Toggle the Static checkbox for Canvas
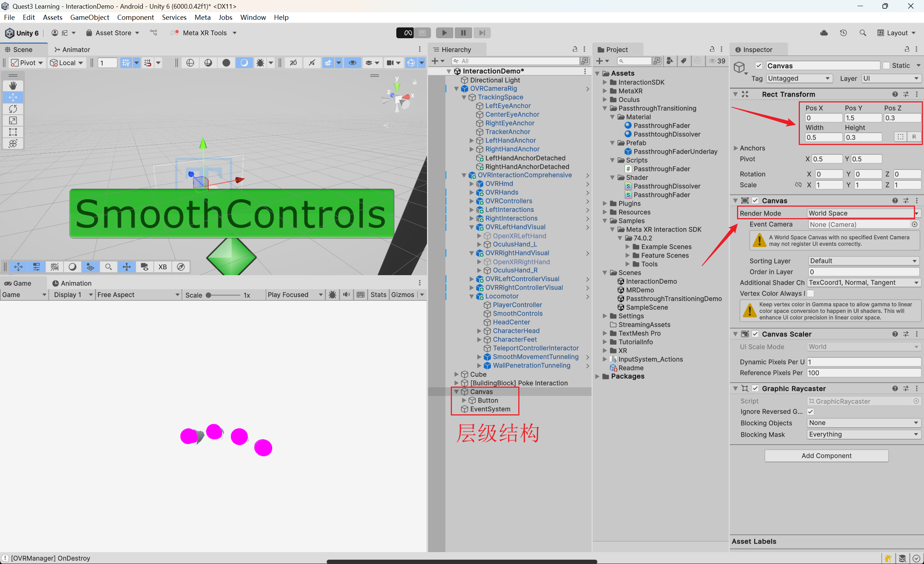Image resolution: width=924 pixels, height=564 pixels. click(x=886, y=66)
